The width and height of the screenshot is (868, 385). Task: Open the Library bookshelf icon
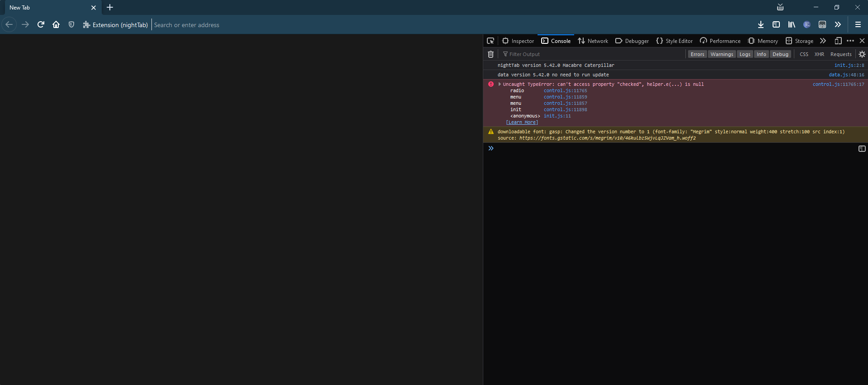(792, 24)
